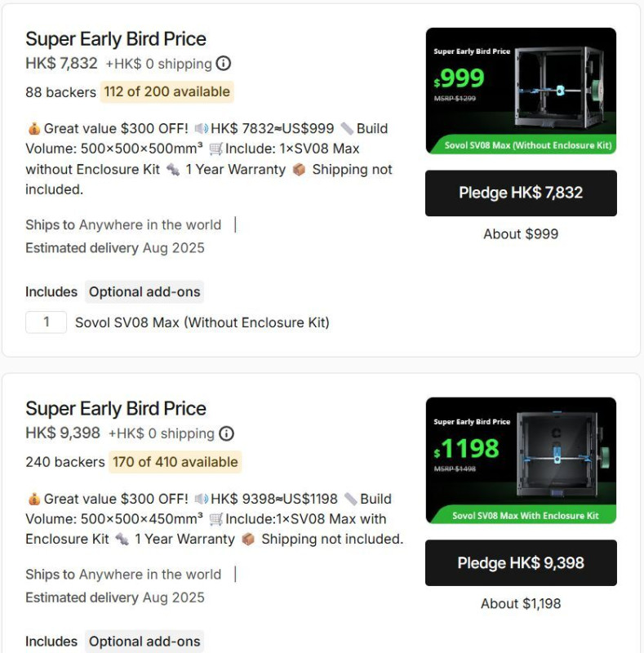The width and height of the screenshot is (644, 653).
Task: Select Includes tab in second reward
Action: [x=51, y=642]
